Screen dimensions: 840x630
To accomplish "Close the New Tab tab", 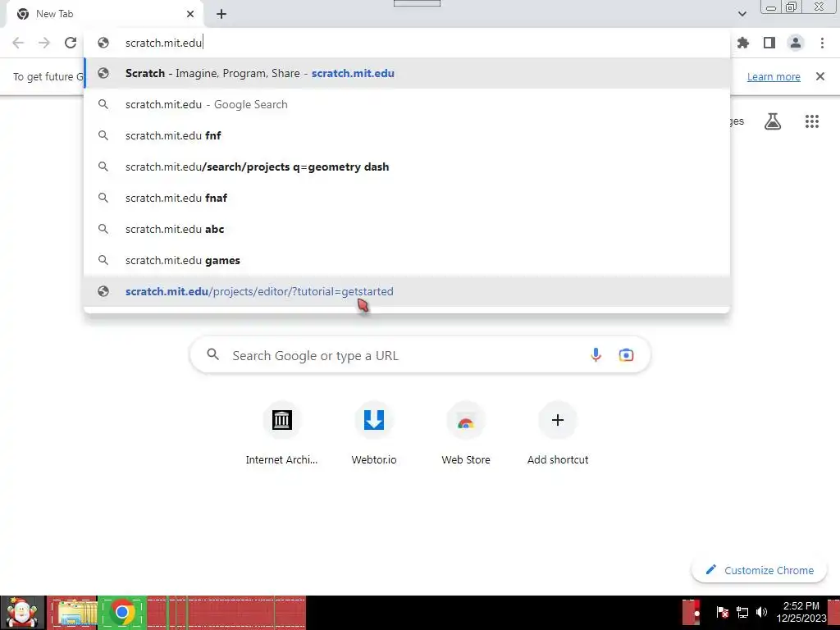I will pyautogui.click(x=190, y=14).
